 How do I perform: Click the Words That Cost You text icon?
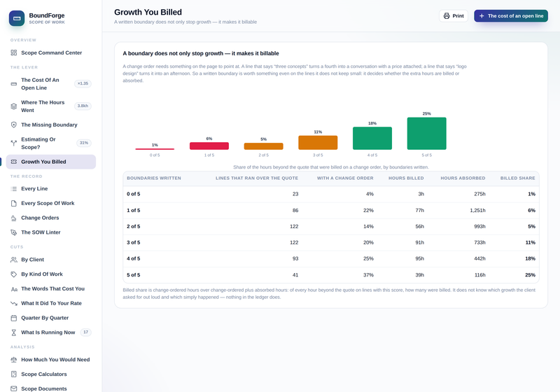pos(13,289)
